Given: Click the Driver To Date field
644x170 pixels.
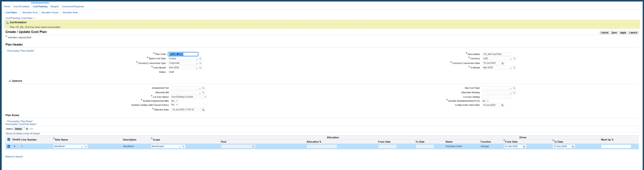Looking at the screenshot, I should 562,147.
